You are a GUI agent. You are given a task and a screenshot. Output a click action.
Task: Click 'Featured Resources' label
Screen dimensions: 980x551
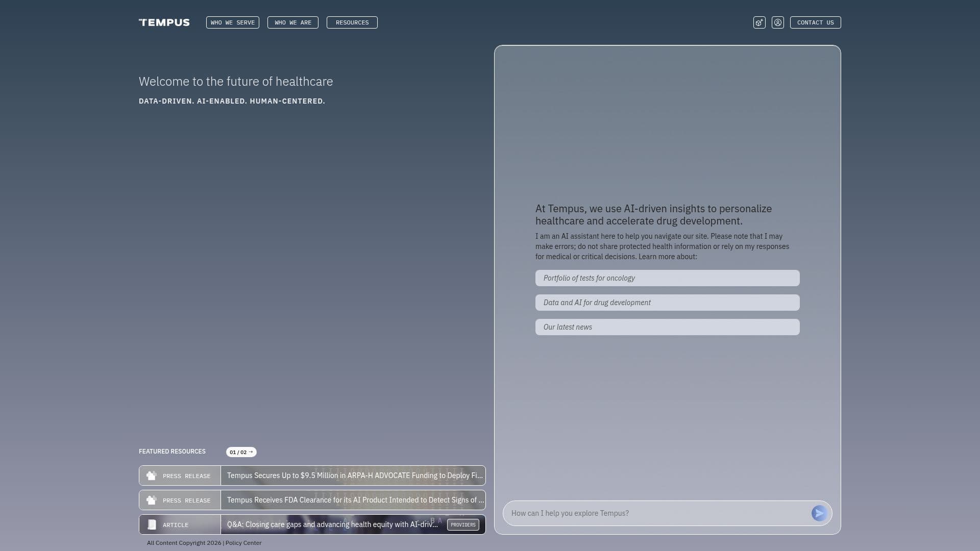tap(172, 452)
